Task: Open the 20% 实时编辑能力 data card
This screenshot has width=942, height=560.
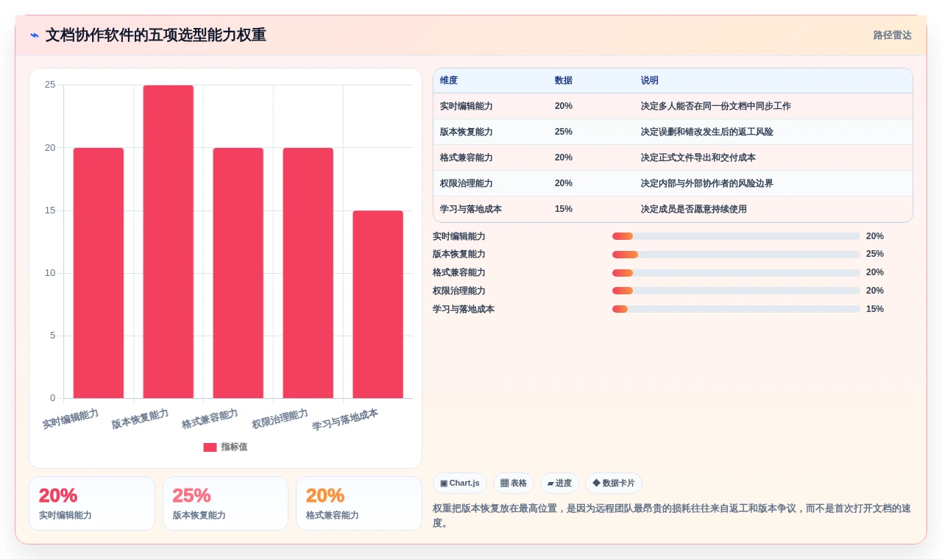Action: coord(92,503)
